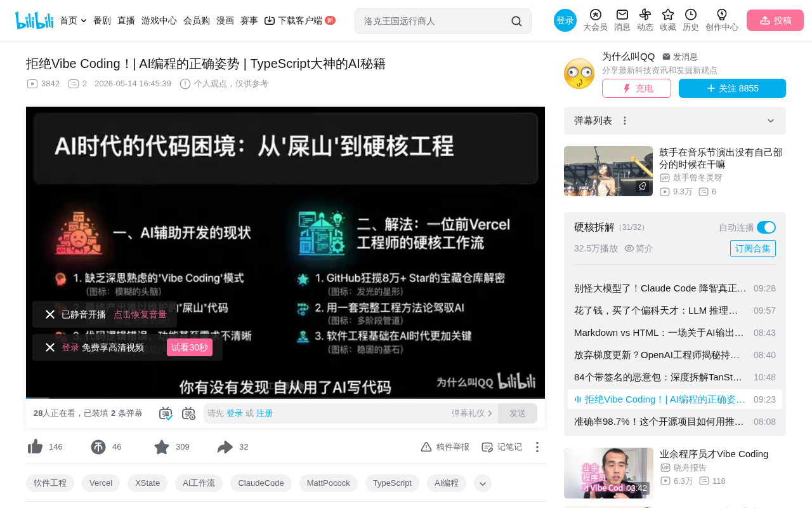Toggle danmaku display on/off
This screenshot has width=812, height=508.
tap(166, 413)
